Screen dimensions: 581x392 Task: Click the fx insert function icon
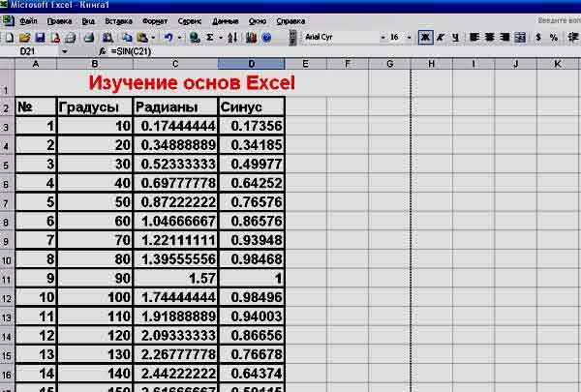coord(103,51)
